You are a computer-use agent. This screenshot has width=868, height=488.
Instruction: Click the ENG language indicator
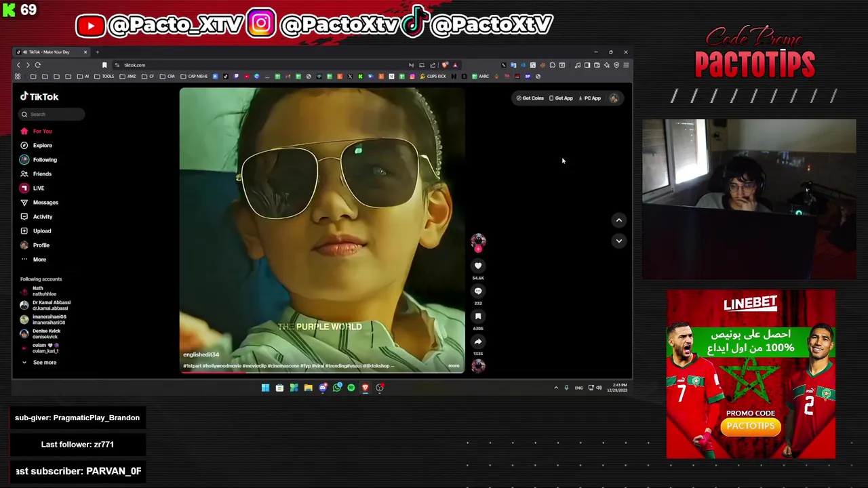pos(578,388)
